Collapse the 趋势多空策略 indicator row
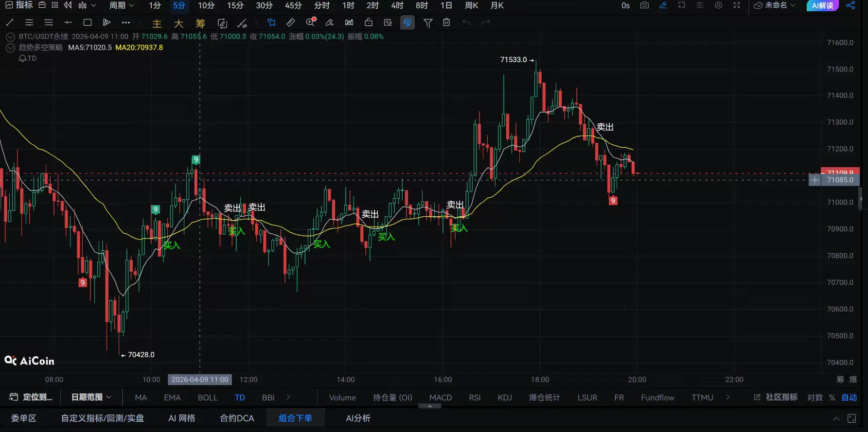 pos(10,48)
